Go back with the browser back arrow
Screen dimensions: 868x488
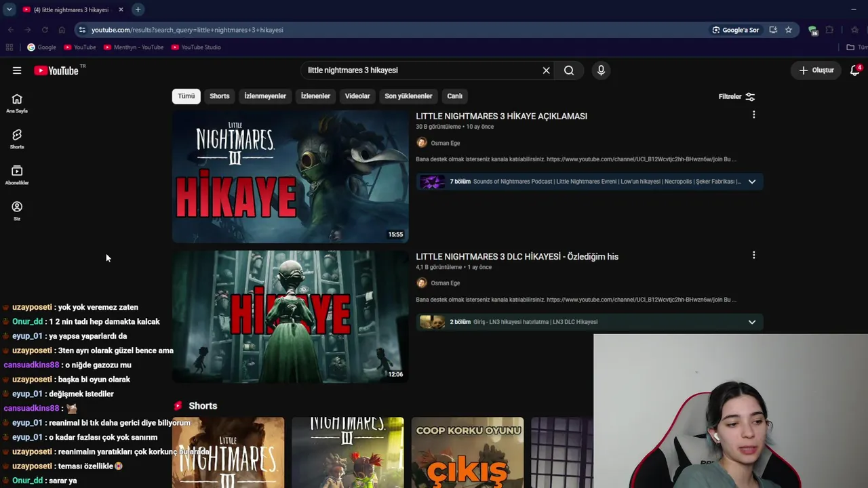click(10, 30)
